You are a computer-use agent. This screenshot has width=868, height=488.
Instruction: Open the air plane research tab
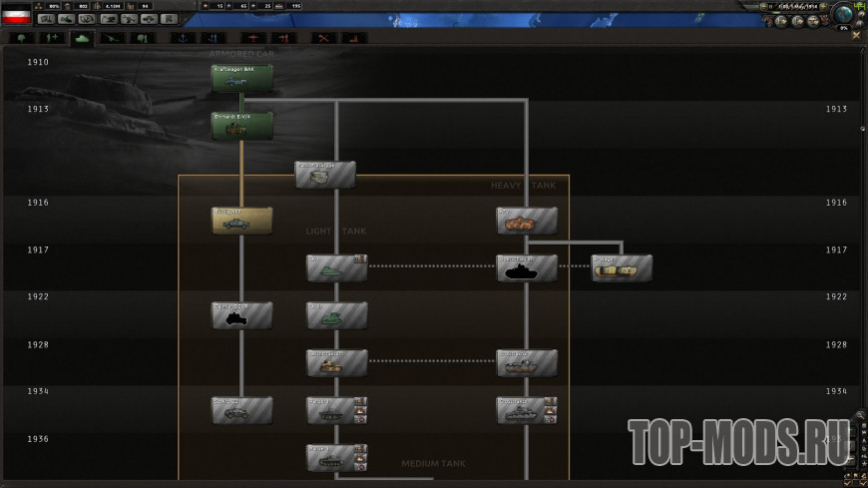pyautogui.click(x=253, y=38)
